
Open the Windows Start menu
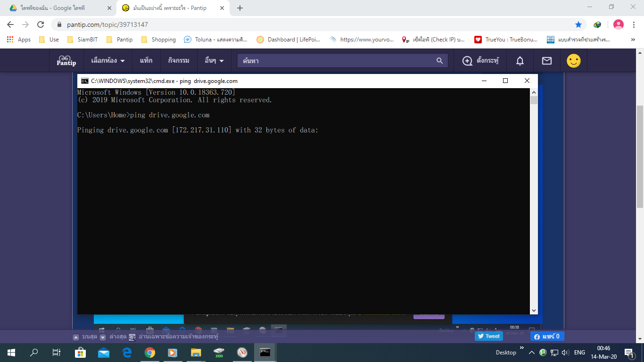click(11, 353)
